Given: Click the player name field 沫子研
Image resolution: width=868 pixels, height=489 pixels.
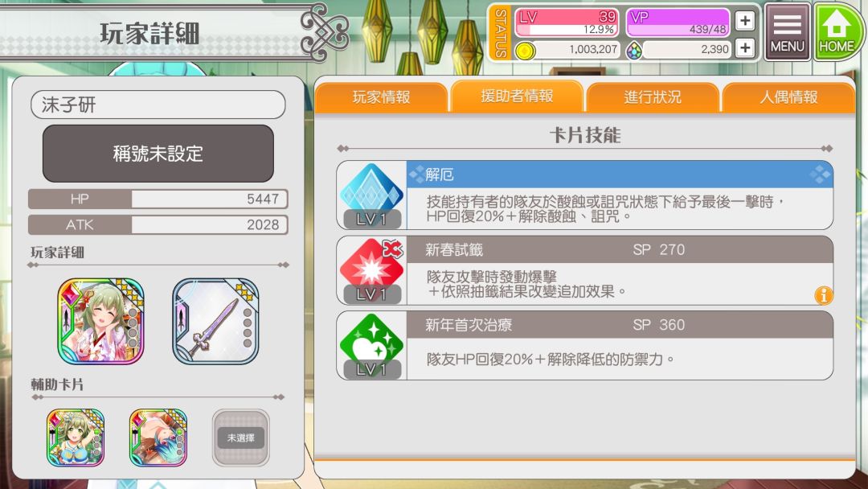Looking at the screenshot, I should tap(158, 105).
